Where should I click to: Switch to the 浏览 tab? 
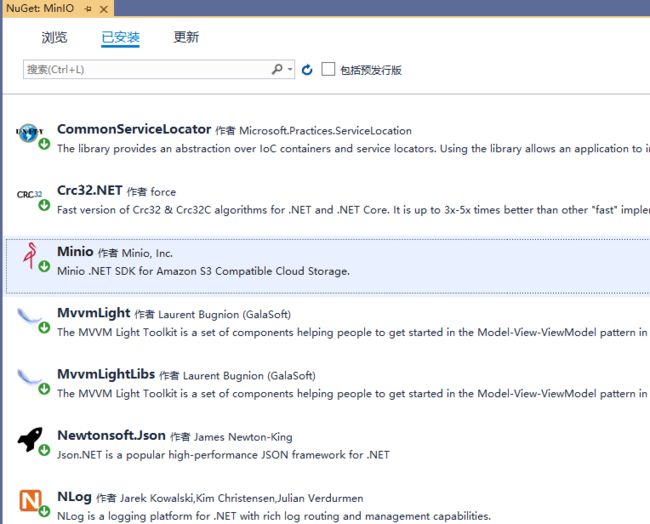click(54, 37)
